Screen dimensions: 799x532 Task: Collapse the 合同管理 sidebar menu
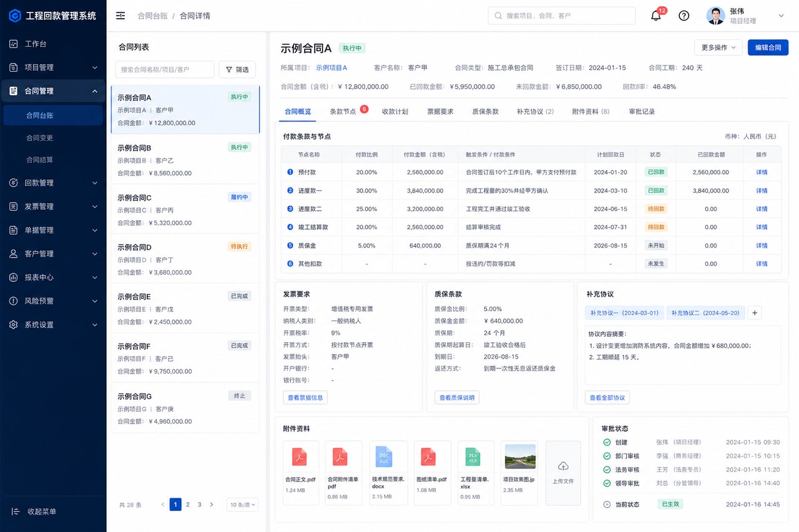(95, 91)
